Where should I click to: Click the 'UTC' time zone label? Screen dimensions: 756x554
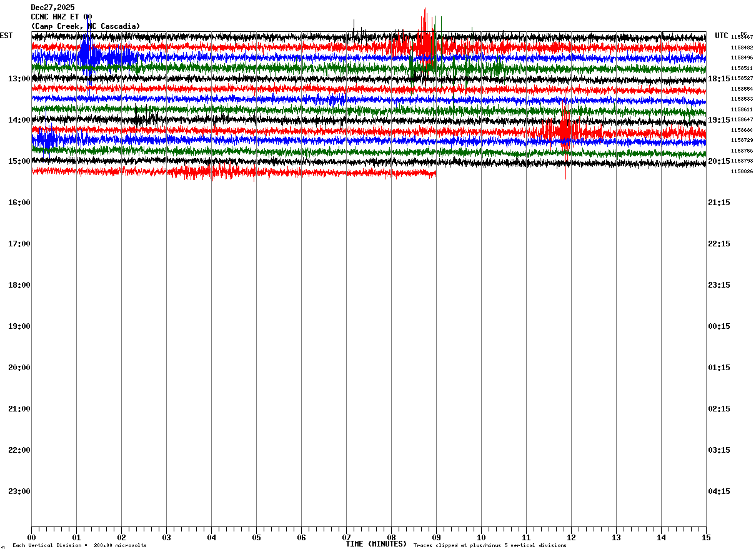[x=722, y=36]
